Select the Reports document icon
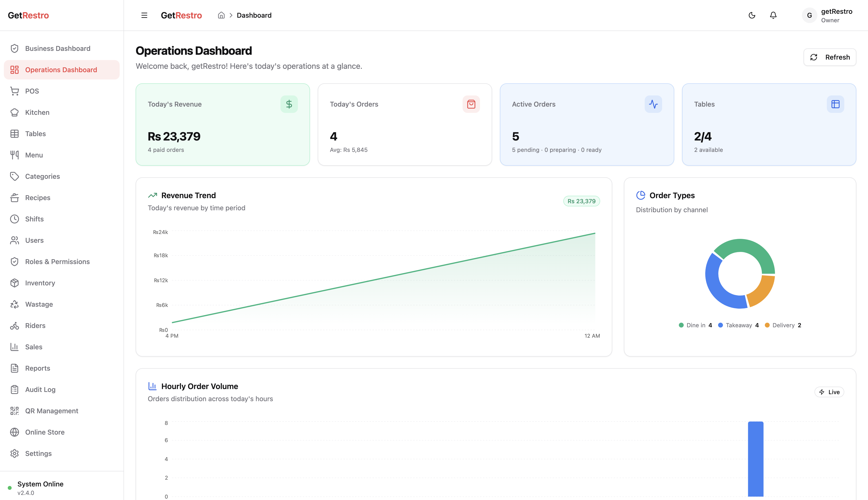The width and height of the screenshot is (868, 500). tap(15, 368)
